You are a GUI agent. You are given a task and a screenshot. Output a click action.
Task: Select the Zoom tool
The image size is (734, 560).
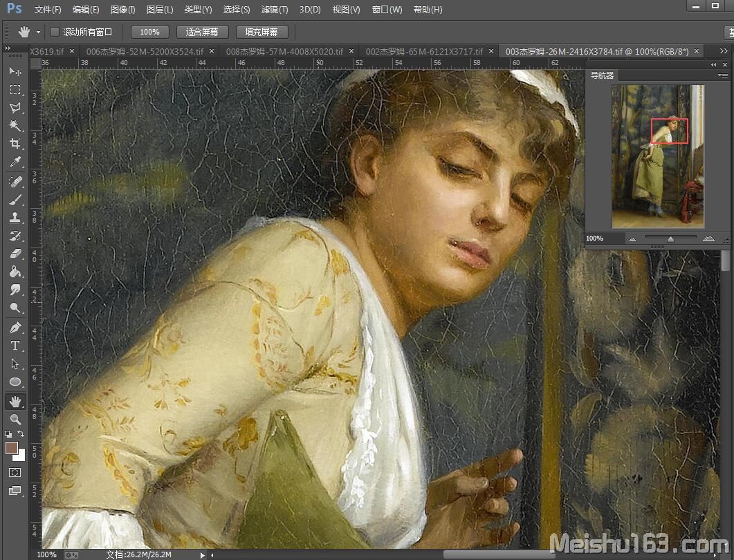[15, 419]
